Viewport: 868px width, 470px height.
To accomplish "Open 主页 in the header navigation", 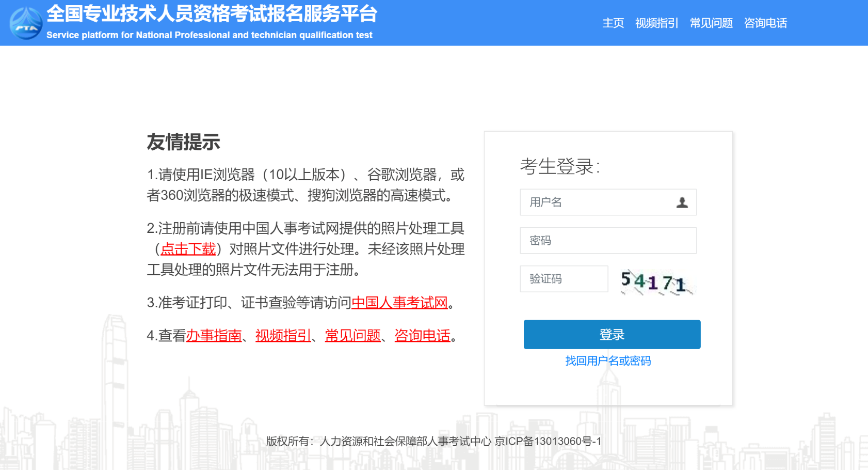I will [613, 23].
